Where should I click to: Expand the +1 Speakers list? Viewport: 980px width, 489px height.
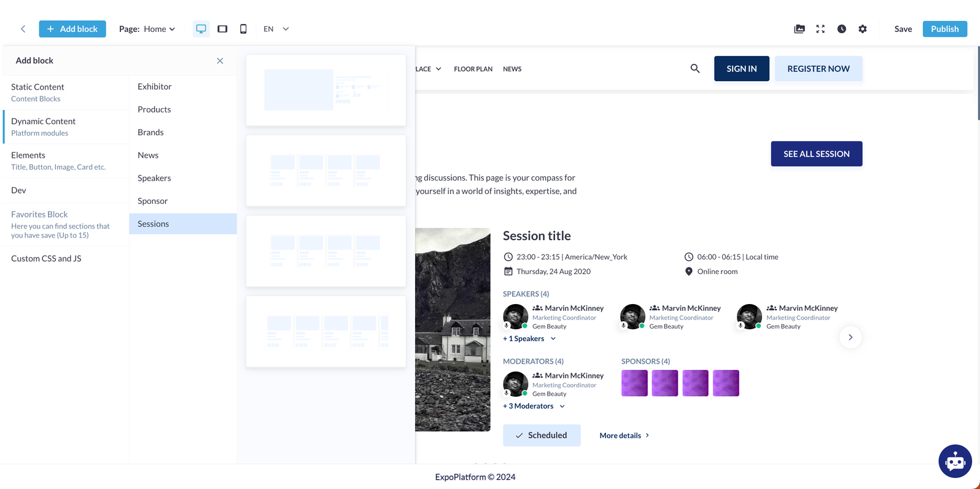(529, 338)
